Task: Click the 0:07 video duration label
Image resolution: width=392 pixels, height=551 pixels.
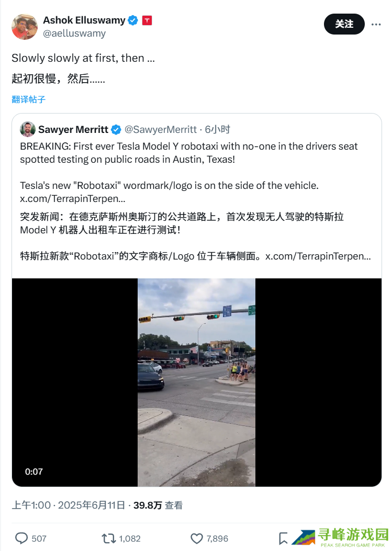Action: point(33,471)
